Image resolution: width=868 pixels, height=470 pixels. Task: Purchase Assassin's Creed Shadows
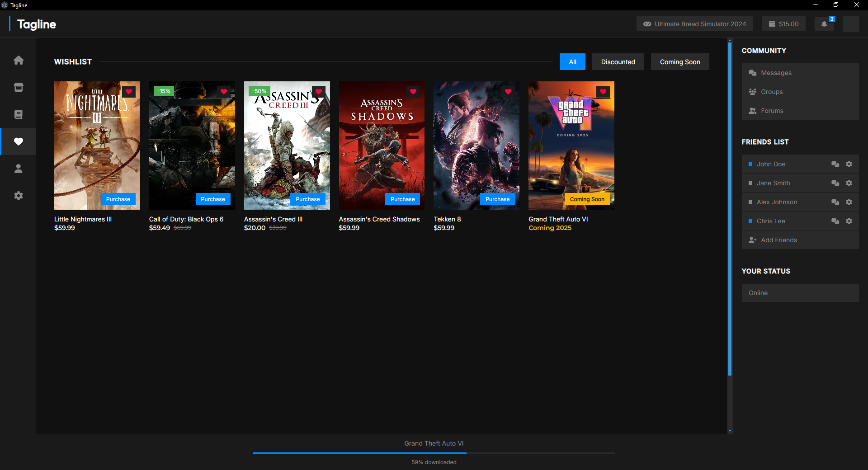(403, 199)
